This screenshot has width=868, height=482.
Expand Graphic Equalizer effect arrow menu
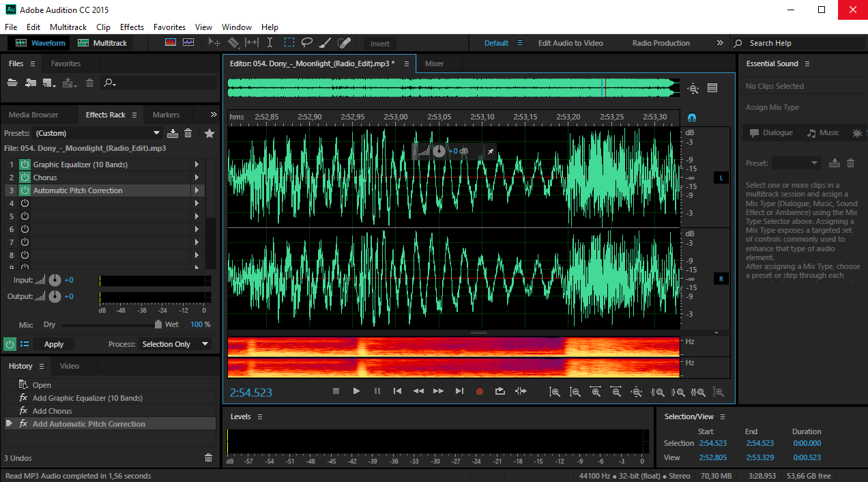[197, 165]
